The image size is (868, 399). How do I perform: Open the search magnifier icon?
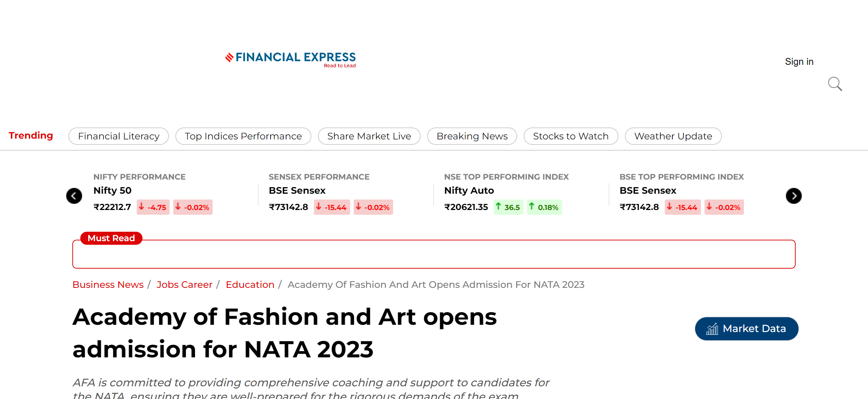point(835,84)
